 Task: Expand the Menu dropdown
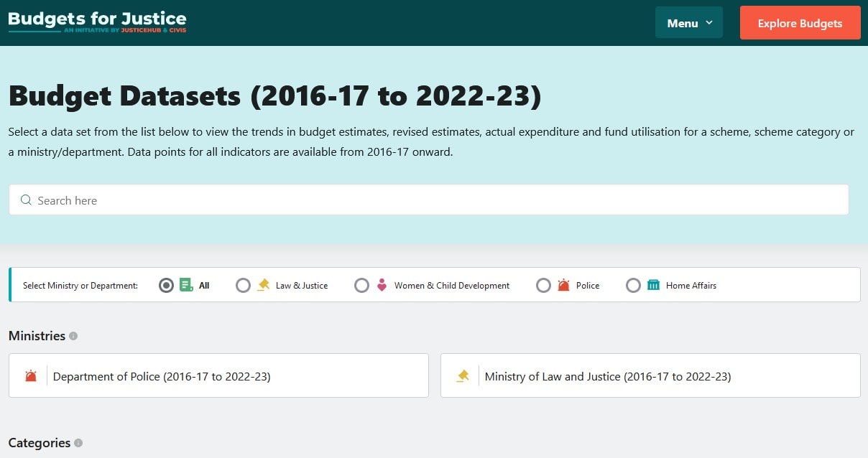tap(689, 23)
